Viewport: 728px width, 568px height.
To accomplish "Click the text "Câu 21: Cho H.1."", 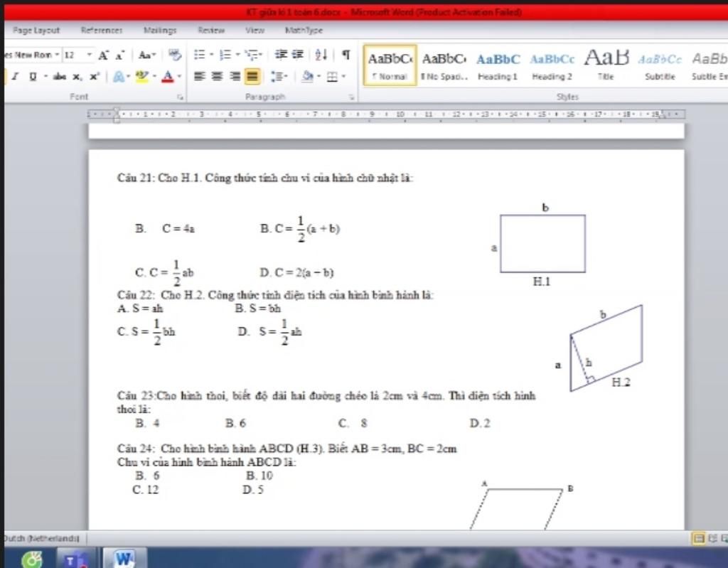I will pos(159,178).
